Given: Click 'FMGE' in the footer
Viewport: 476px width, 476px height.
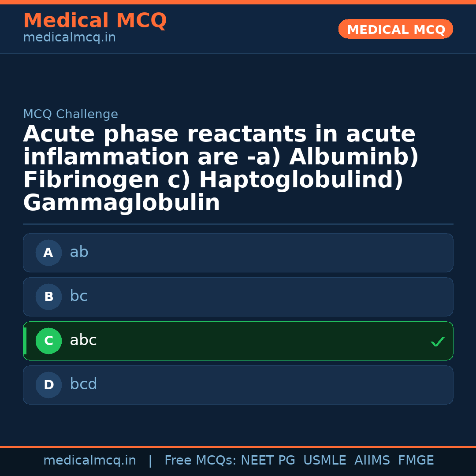Looking at the screenshot, I should click(416, 461).
